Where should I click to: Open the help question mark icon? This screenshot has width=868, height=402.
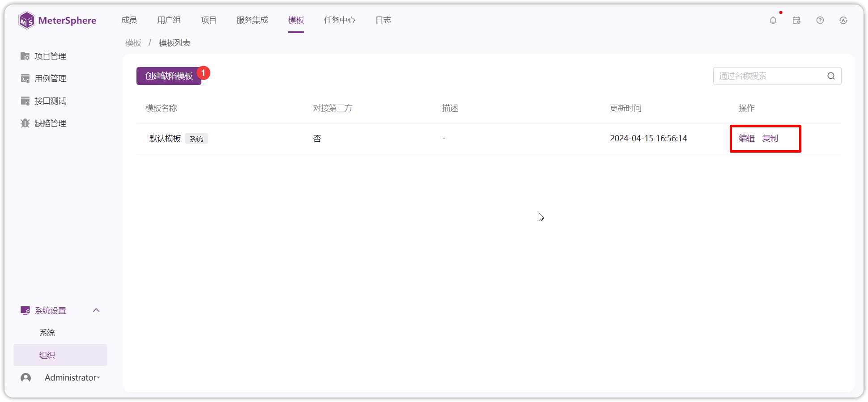(x=820, y=20)
